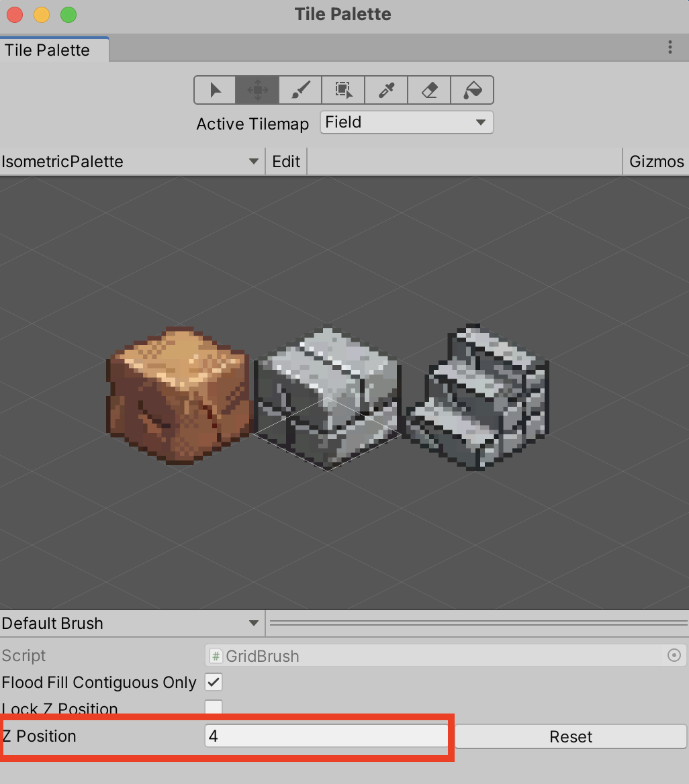Click the Active Tilemap label
689x784 pixels.
252,124
